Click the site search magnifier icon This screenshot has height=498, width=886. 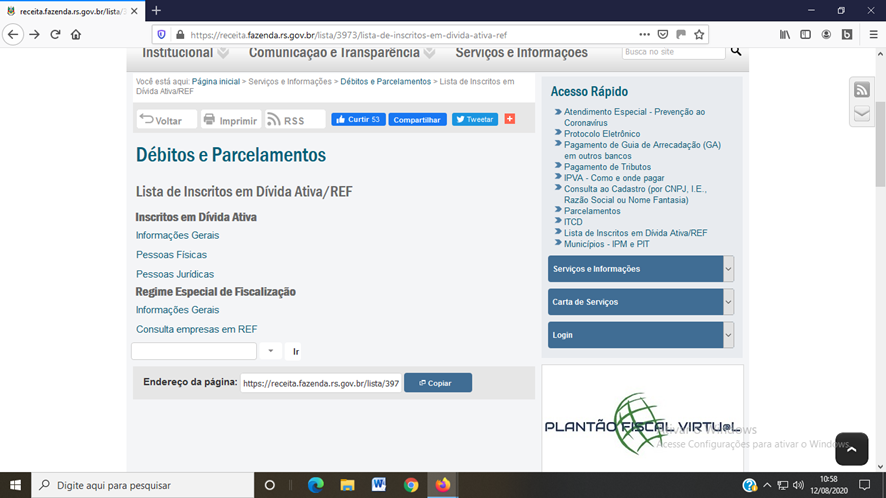736,51
